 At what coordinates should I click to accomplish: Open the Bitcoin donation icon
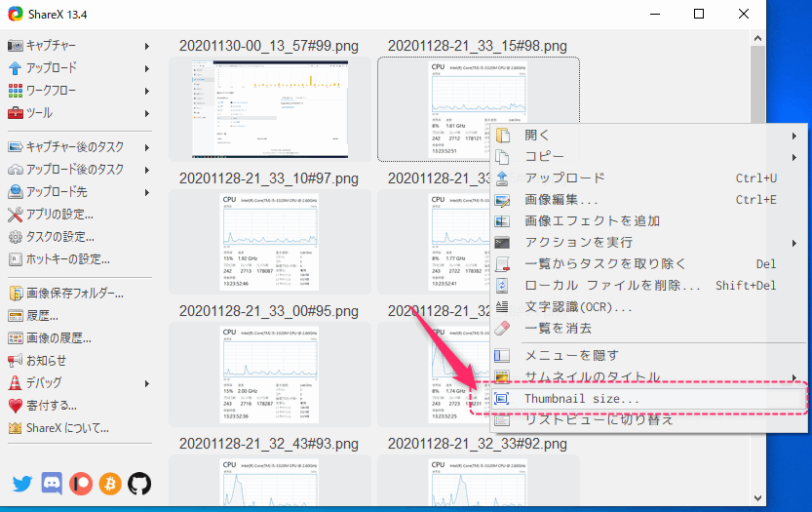pyautogui.click(x=110, y=484)
